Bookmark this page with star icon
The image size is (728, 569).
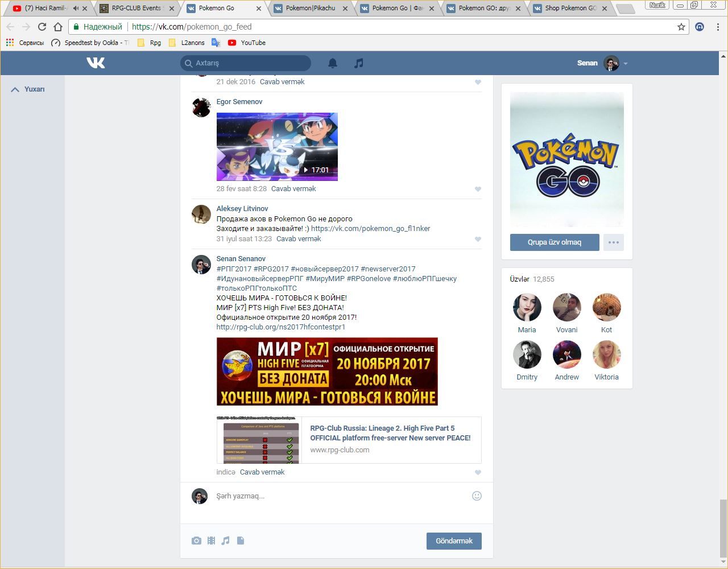(681, 27)
